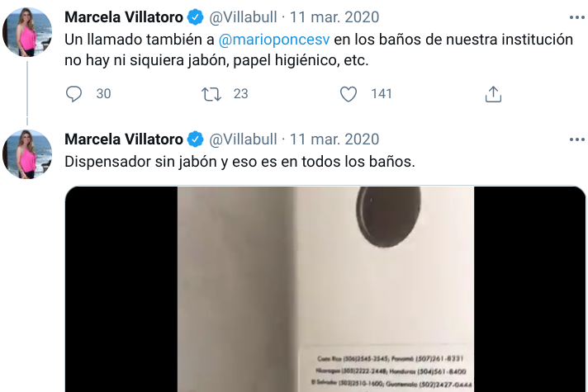588x392 pixels.
Task: View the 30 replies count
Action: click(x=103, y=94)
